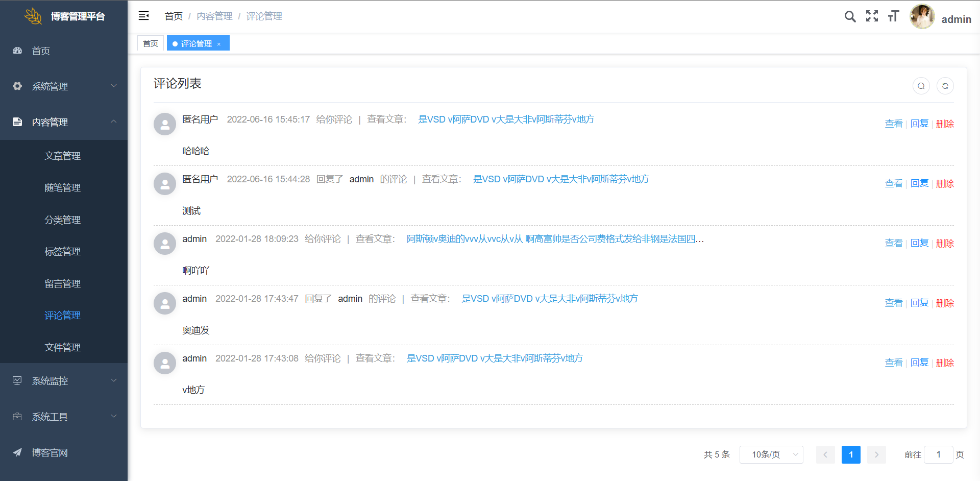Open 博客官网 from the sidebar

click(50, 452)
